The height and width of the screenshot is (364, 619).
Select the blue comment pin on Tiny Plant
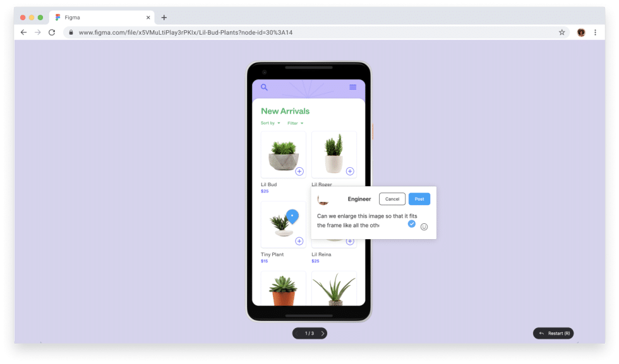(292, 216)
